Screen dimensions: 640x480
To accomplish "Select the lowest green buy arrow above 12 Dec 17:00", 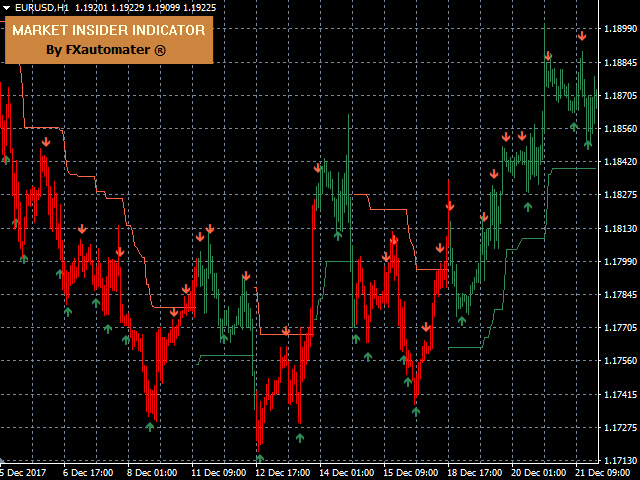I will point(260,458).
